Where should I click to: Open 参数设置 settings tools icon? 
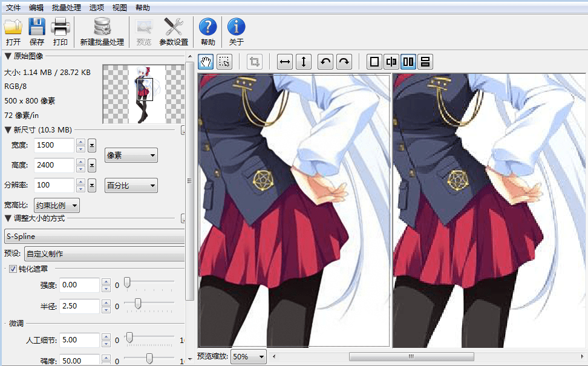coord(174,27)
